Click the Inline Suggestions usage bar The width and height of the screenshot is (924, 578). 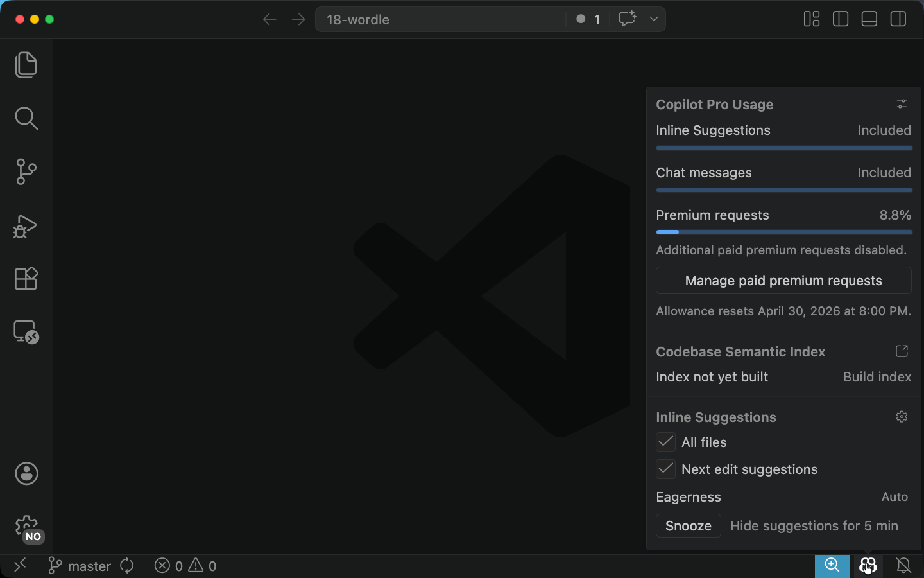pyautogui.click(x=784, y=148)
